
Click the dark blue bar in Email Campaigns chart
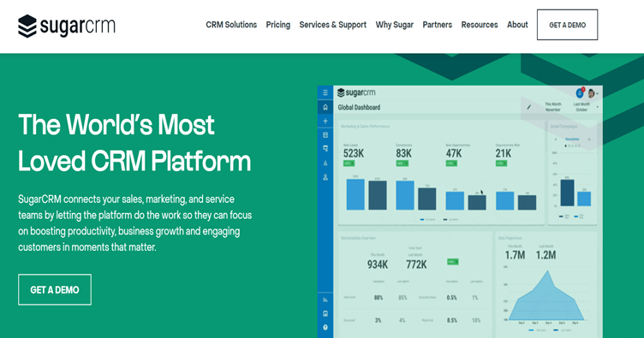(567, 193)
